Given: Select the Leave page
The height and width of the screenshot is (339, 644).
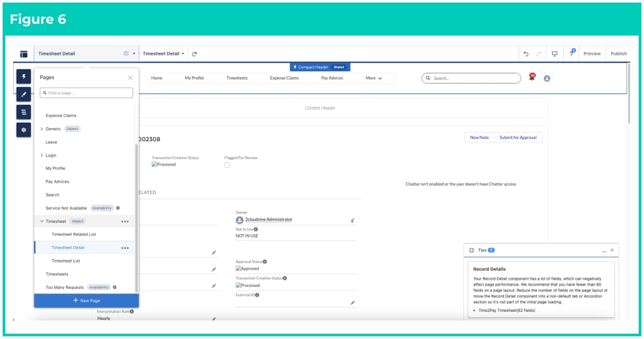Looking at the screenshot, I should click(51, 142).
